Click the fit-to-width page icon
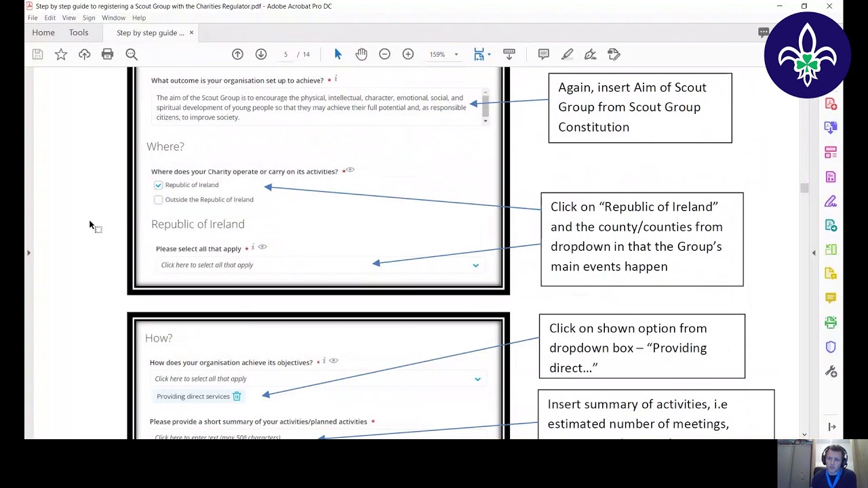Screen dimensions: 868x488 tap(479, 54)
